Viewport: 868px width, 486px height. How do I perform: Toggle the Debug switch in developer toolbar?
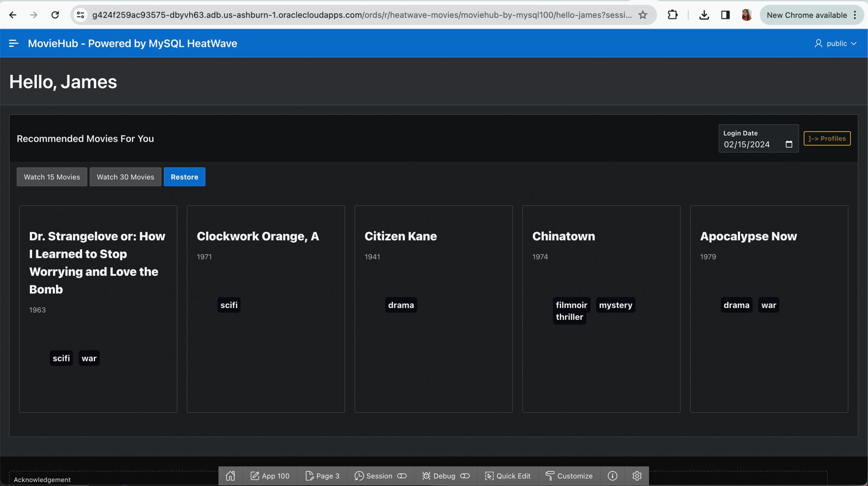click(x=465, y=476)
